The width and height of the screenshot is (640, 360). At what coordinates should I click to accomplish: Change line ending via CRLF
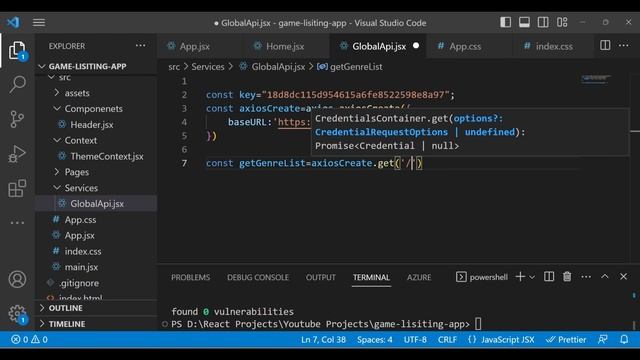point(447,340)
